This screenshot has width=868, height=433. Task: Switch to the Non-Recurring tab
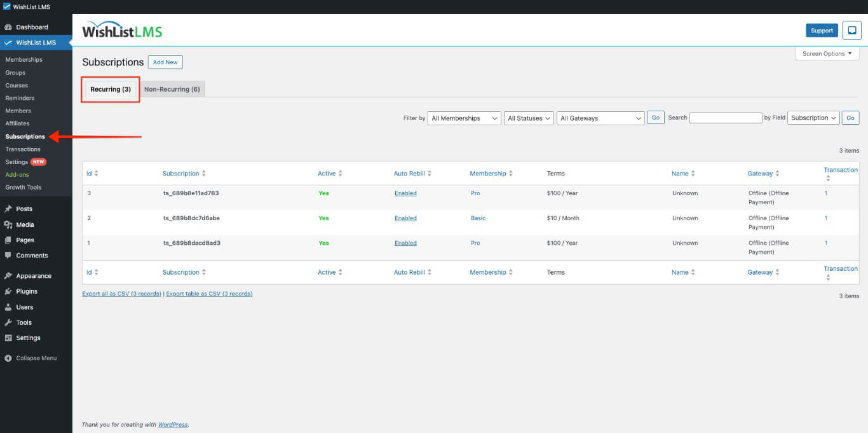(x=173, y=89)
